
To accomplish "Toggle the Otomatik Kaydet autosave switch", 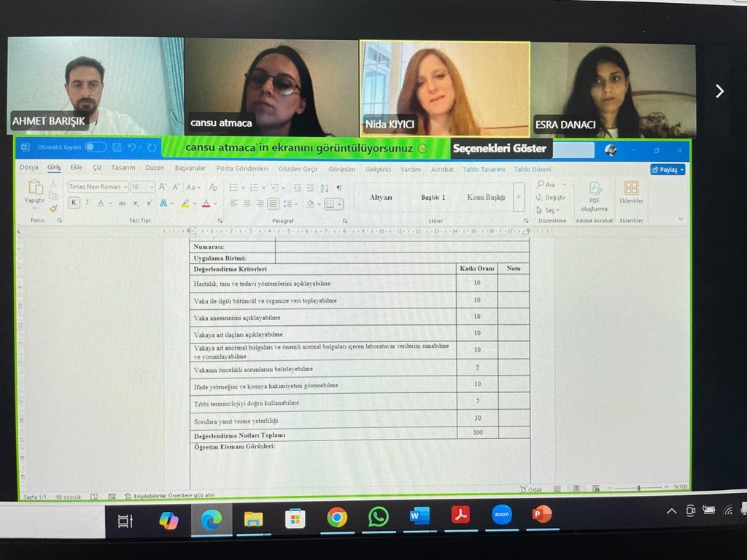I will click(x=95, y=147).
